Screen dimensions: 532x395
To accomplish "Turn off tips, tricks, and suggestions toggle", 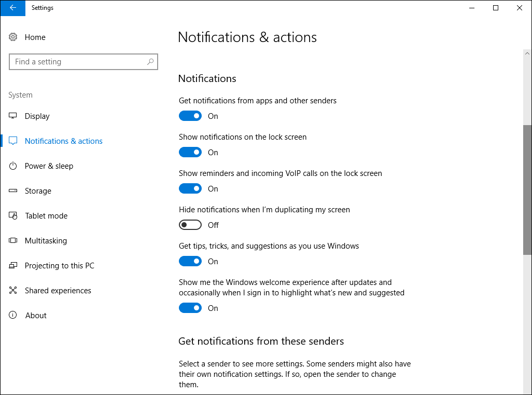I will [x=190, y=262].
